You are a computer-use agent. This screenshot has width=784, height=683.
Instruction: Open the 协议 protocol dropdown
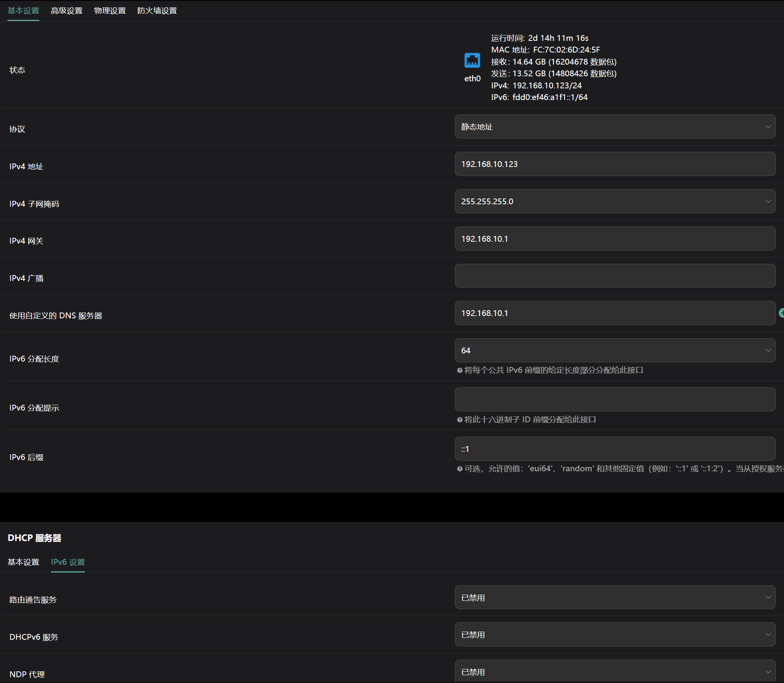pos(615,127)
